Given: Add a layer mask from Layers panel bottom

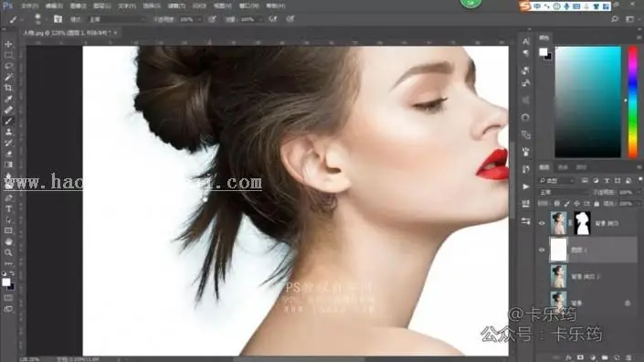Looking at the screenshot, I should coord(580,357).
